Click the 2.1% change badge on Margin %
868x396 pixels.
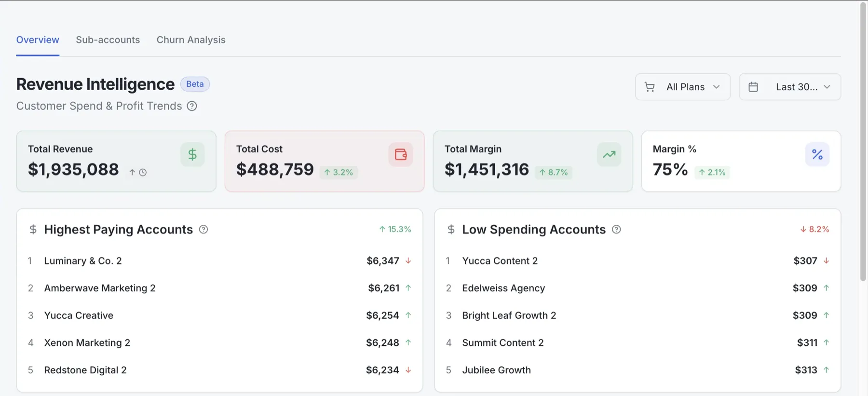tap(712, 172)
